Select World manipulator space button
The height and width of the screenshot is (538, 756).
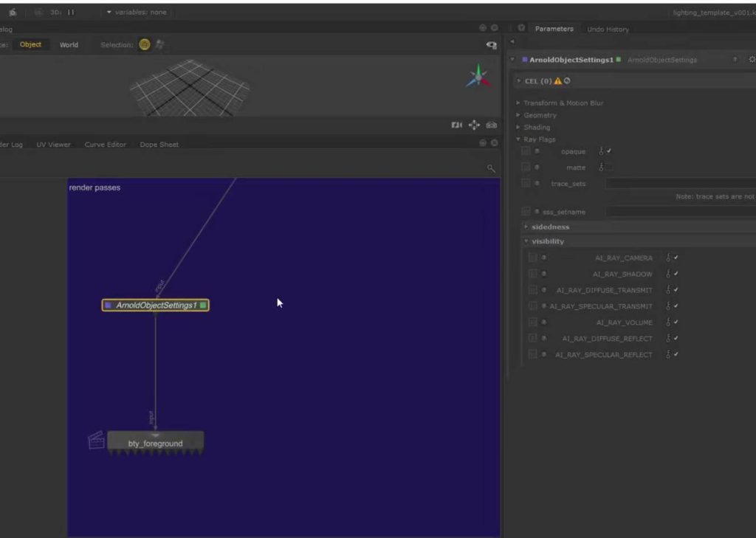tap(69, 45)
